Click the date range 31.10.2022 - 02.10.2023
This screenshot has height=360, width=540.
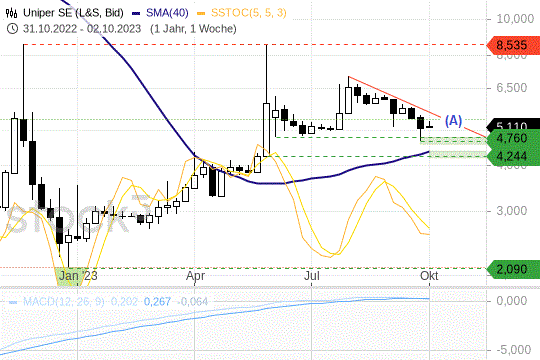[82, 29]
